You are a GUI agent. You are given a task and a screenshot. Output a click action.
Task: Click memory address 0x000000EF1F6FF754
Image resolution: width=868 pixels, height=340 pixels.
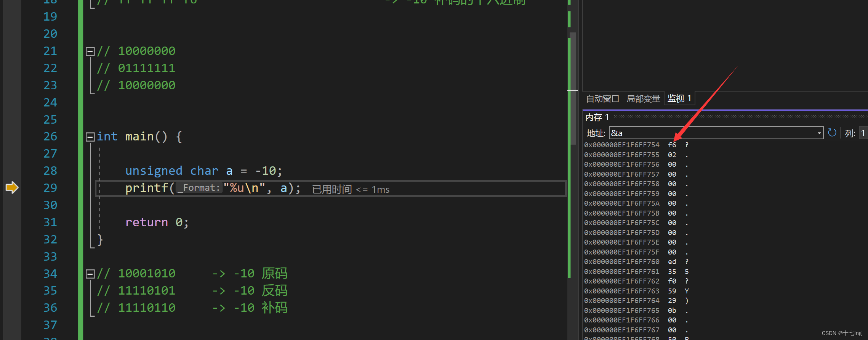(x=621, y=145)
